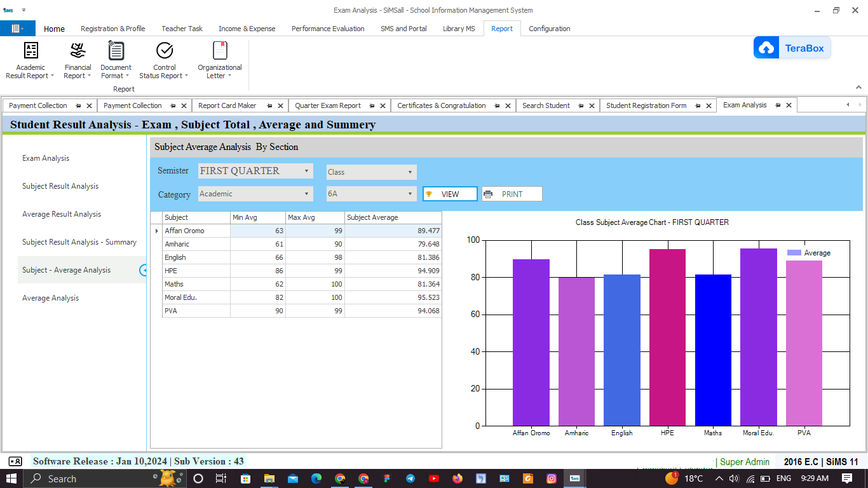Open Microsoft Edge from taskbar
The width and height of the screenshot is (868, 488).
tap(316, 478)
